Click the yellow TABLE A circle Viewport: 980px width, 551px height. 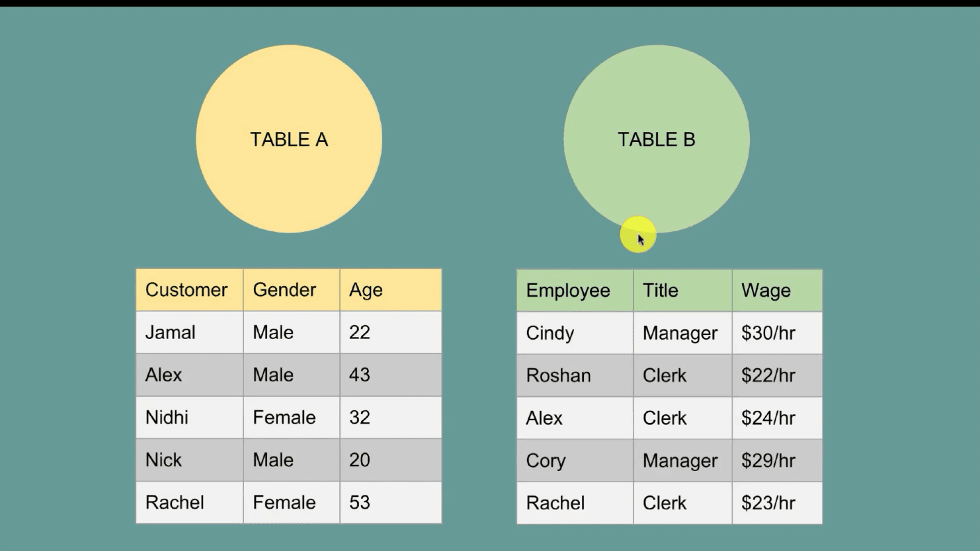pos(289,139)
